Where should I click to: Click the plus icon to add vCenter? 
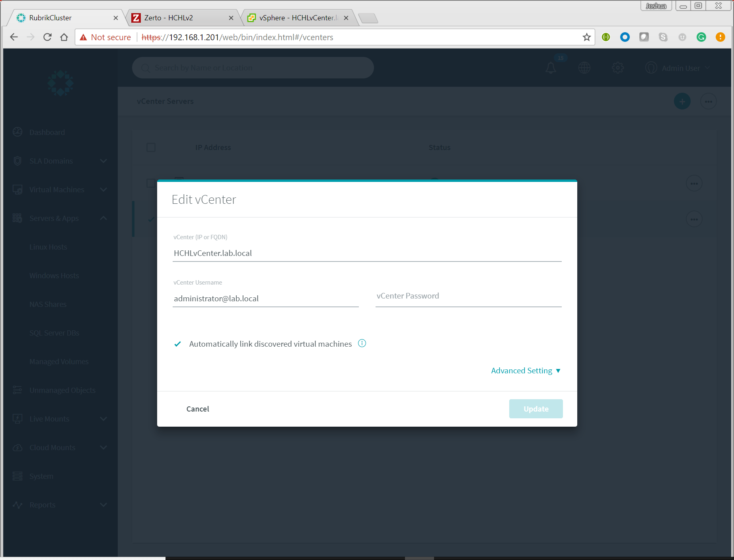click(x=682, y=101)
